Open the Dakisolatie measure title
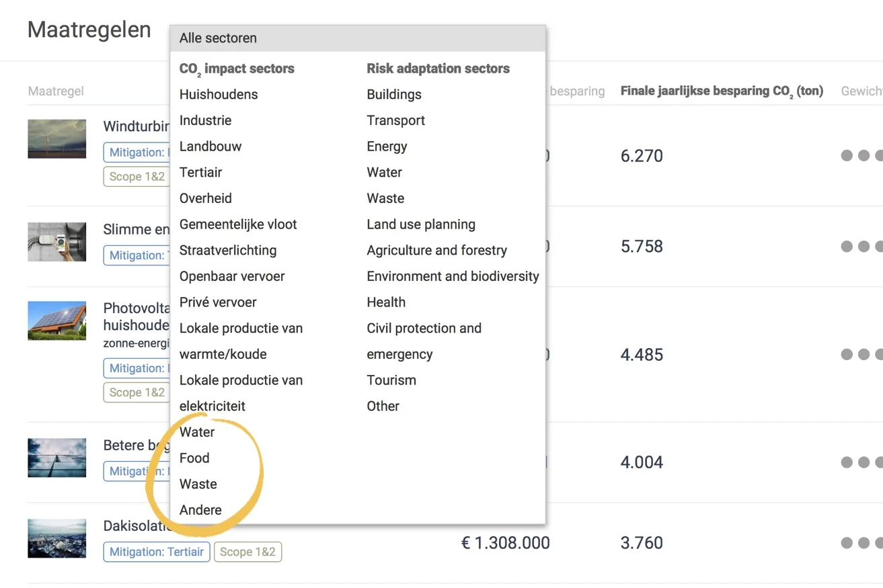Image resolution: width=883 pixels, height=588 pixels. 137,526
